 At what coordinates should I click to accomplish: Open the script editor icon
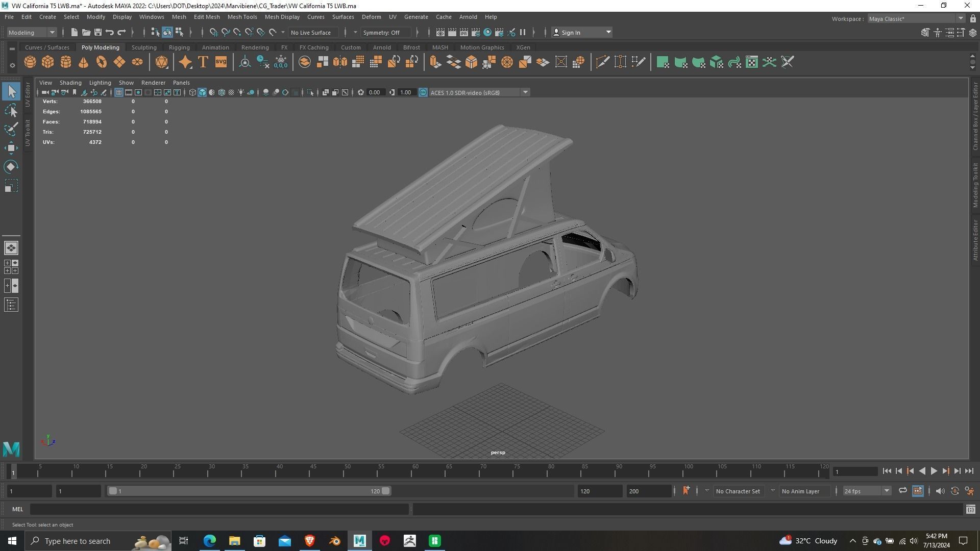tap(970, 509)
